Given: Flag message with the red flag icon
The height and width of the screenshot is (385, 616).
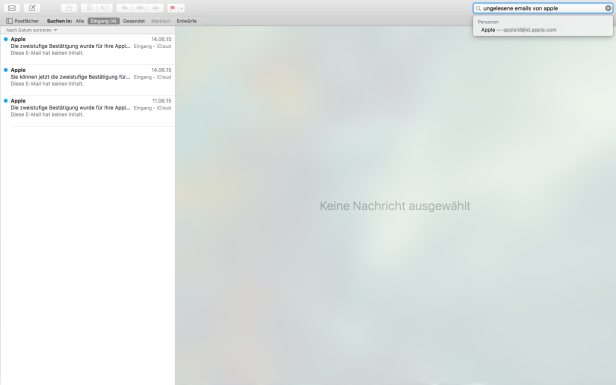Looking at the screenshot, I should point(172,8).
